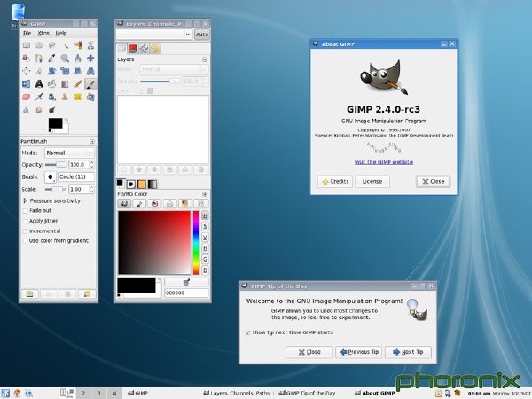
Task: Adjust the Paintbrush Opacity slider
Action: [56, 165]
